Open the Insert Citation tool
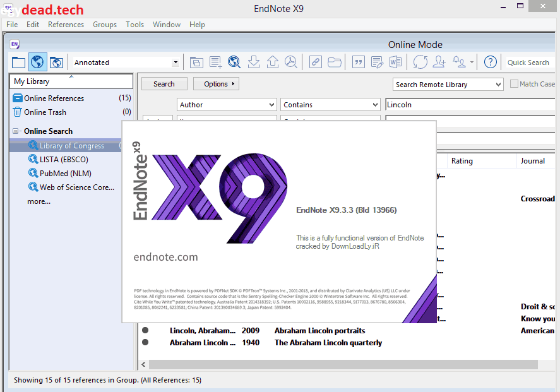The image size is (560, 392). tap(358, 62)
